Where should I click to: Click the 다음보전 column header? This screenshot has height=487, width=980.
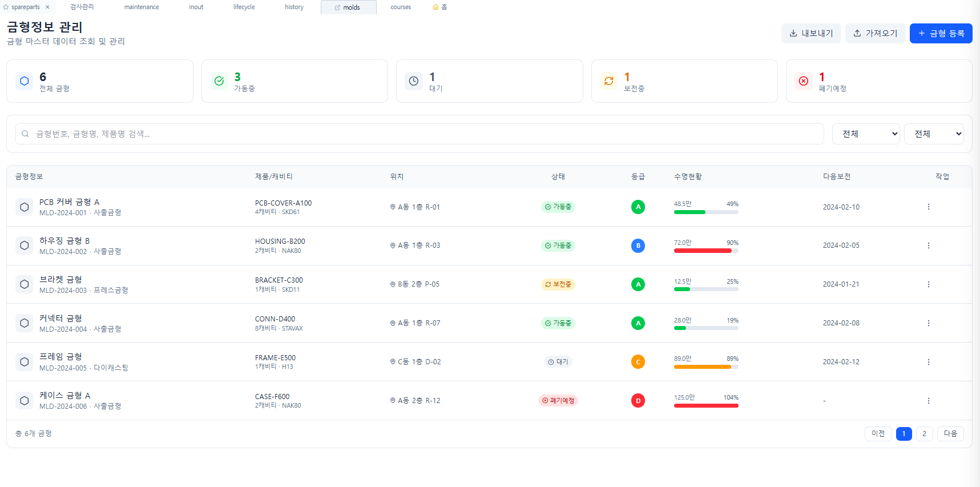click(x=836, y=177)
